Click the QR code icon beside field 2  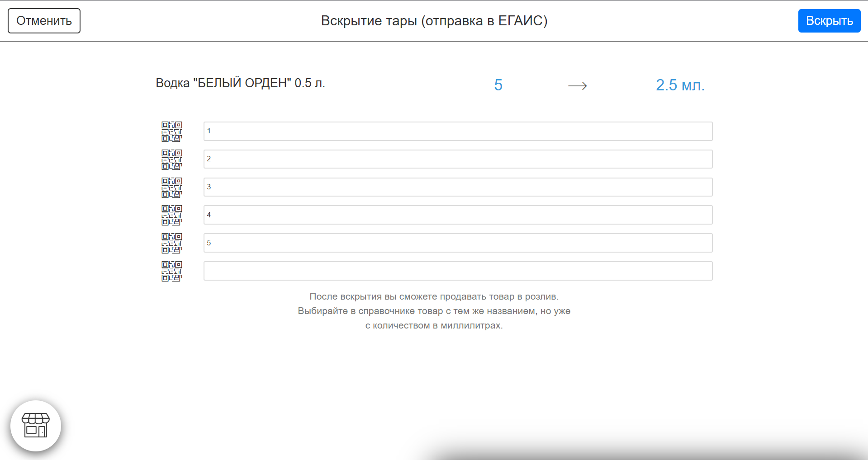pyautogui.click(x=172, y=160)
